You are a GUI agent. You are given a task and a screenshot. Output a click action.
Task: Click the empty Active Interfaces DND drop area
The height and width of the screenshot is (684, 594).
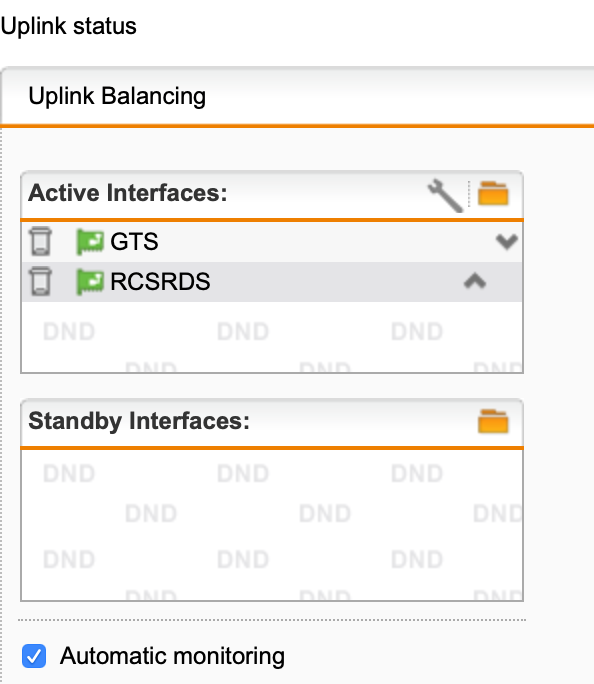click(272, 337)
